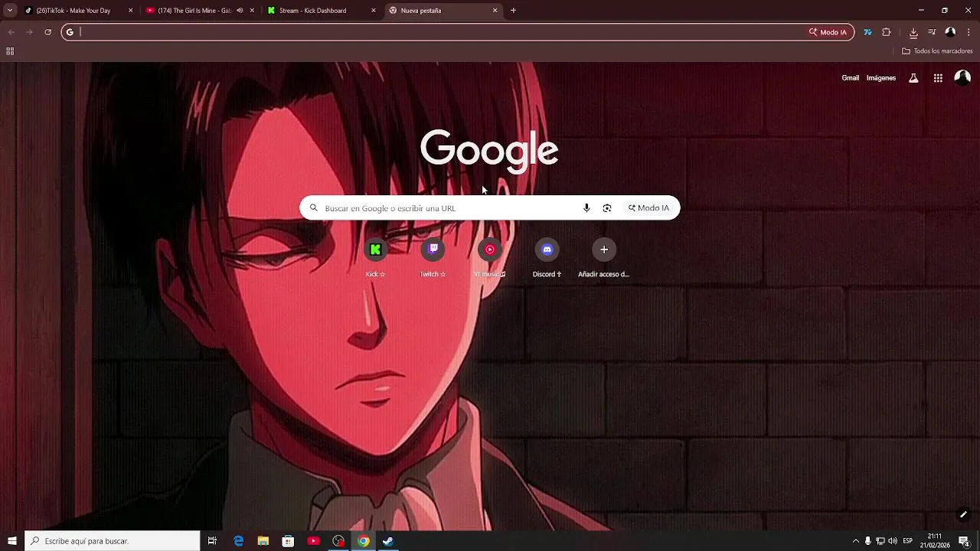Open Todos los marcadores folder
The image size is (980, 551).
coord(937,51)
